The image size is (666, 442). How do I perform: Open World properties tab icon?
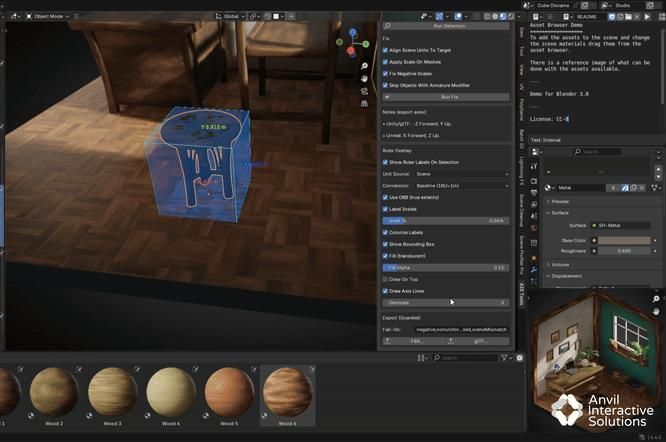(x=534, y=228)
